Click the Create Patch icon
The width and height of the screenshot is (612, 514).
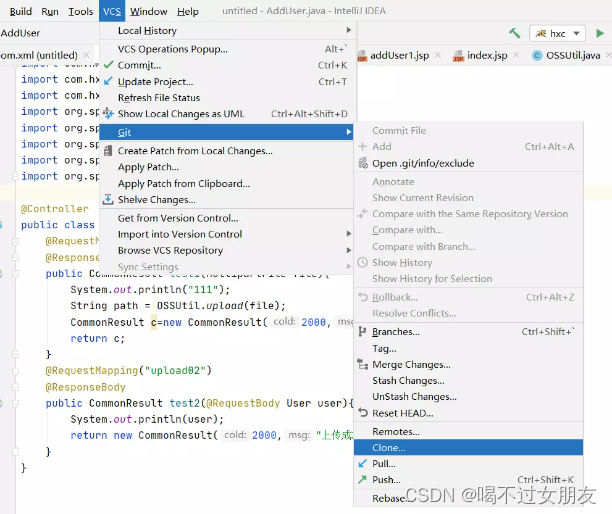(x=108, y=151)
